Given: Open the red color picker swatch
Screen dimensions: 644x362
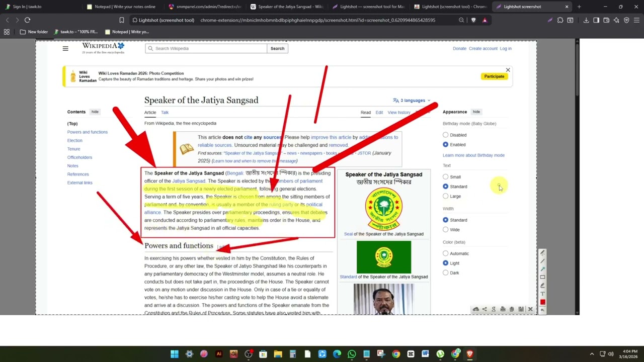Looking at the screenshot, I should click(x=542, y=302).
